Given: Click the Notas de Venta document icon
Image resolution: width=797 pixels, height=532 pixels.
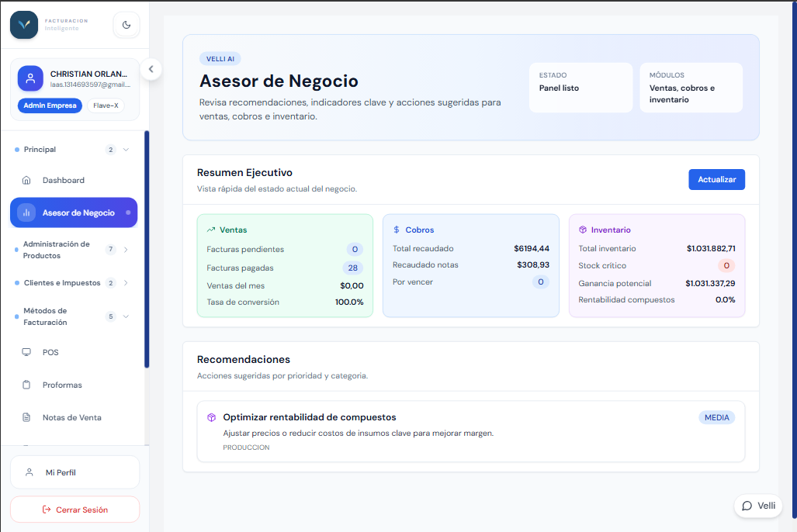Looking at the screenshot, I should pyautogui.click(x=26, y=417).
